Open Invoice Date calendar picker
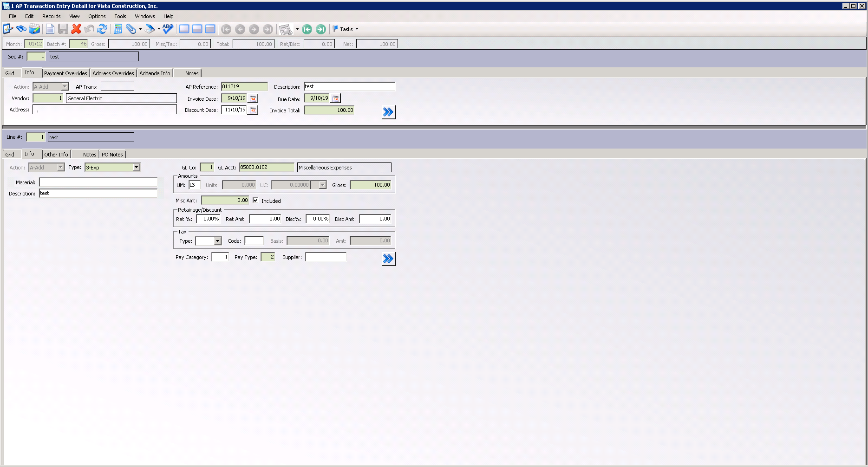This screenshot has height=467, width=868. (253, 98)
